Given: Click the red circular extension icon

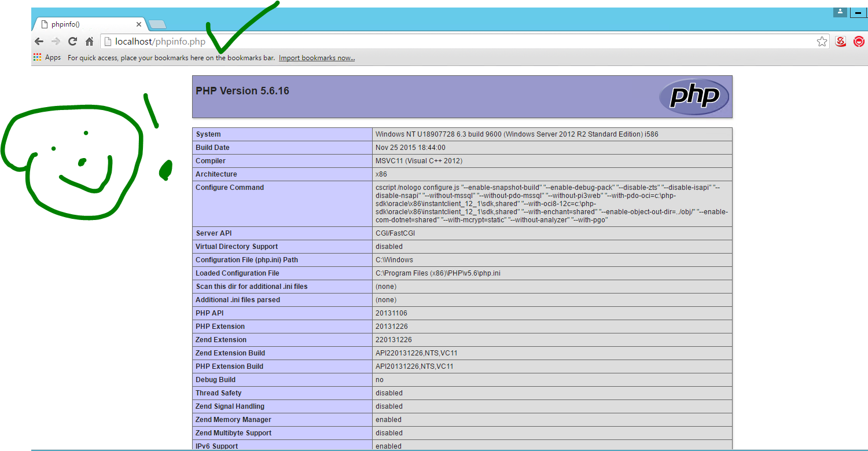Looking at the screenshot, I should click(x=859, y=41).
